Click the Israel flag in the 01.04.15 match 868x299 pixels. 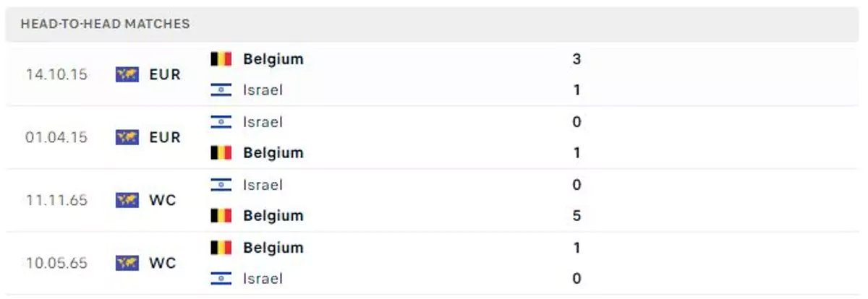pyautogui.click(x=221, y=122)
